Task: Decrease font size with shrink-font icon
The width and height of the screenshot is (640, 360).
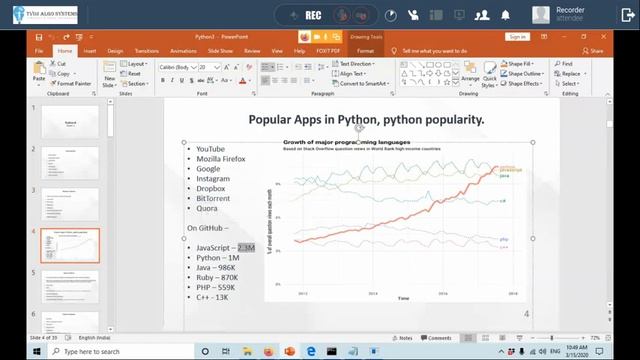Action: (236, 67)
